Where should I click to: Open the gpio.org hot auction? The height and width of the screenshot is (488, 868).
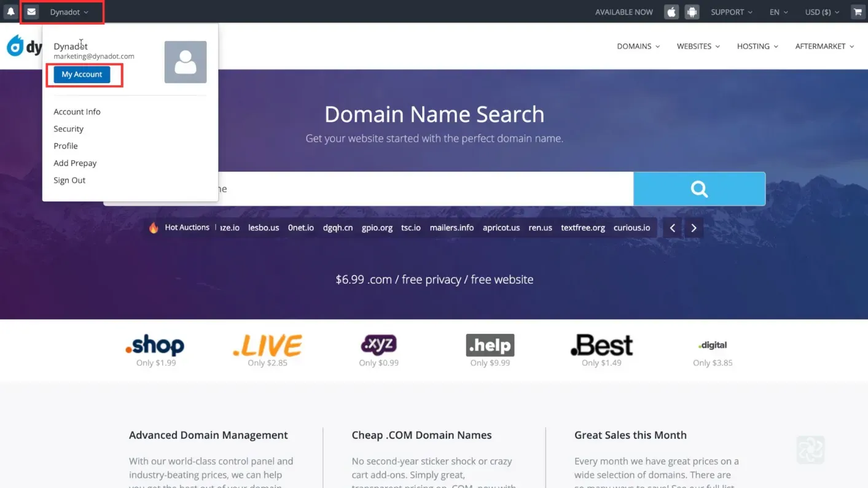point(377,228)
